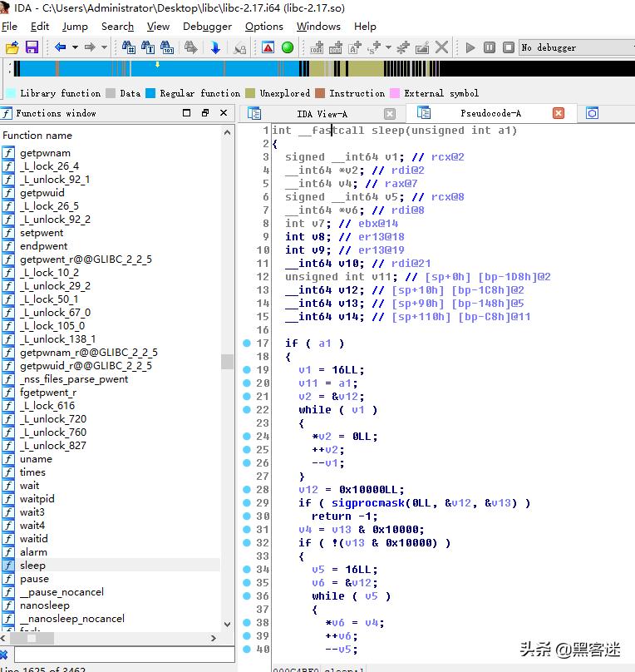Open the Jump back history dropdown arrow
This screenshot has height=672, width=635.
click(75, 47)
